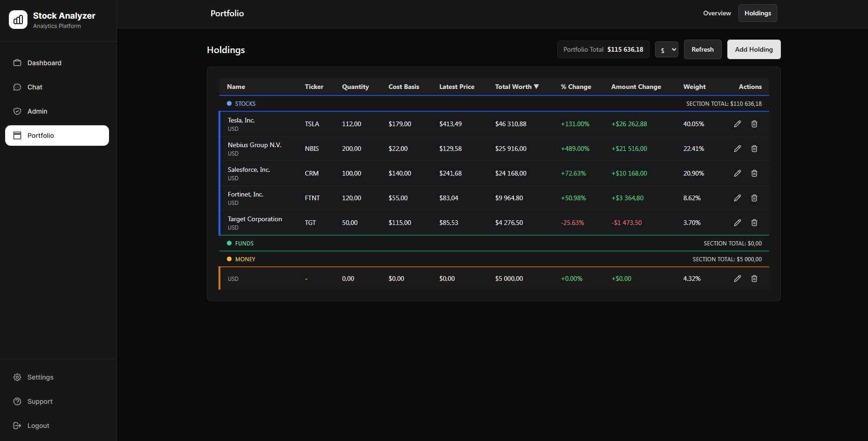Screen dimensions: 868x441
Task: Select the Holdings tab
Action: [x=757, y=13]
